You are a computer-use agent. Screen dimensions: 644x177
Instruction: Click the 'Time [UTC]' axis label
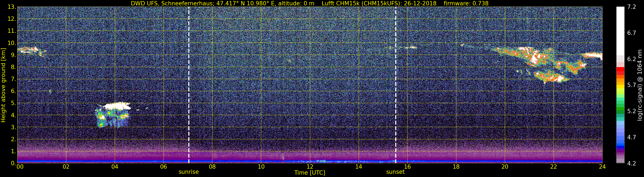point(310,173)
